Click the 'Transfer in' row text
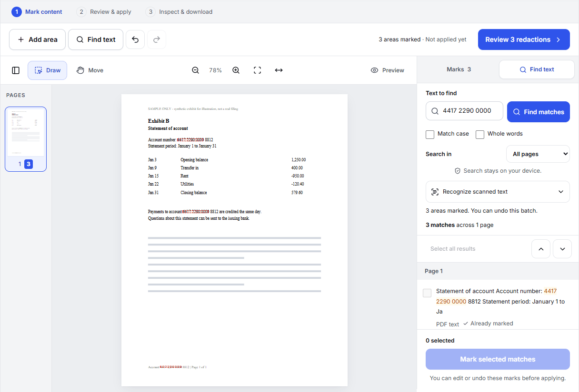 click(x=190, y=168)
